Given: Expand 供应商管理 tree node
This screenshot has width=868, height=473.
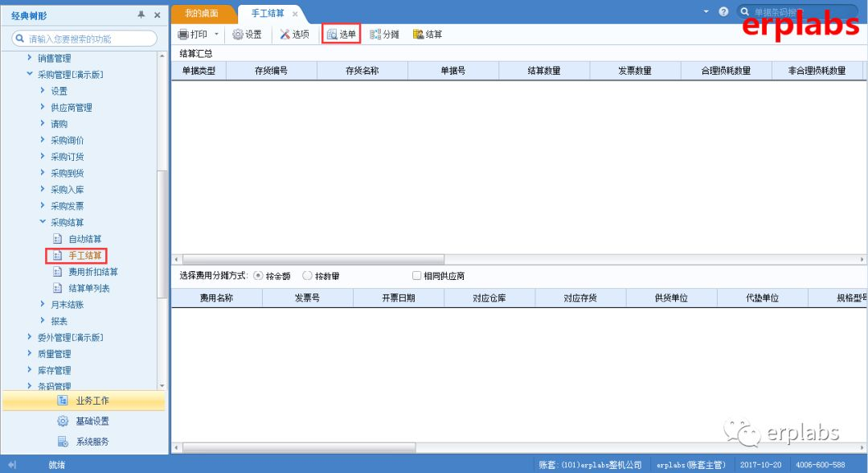Looking at the screenshot, I should pos(43,107).
